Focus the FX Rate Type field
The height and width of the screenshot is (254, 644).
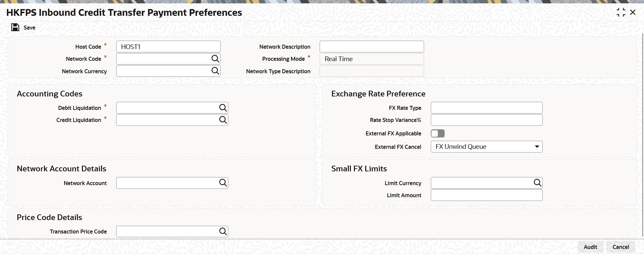pyautogui.click(x=486, y=108)
